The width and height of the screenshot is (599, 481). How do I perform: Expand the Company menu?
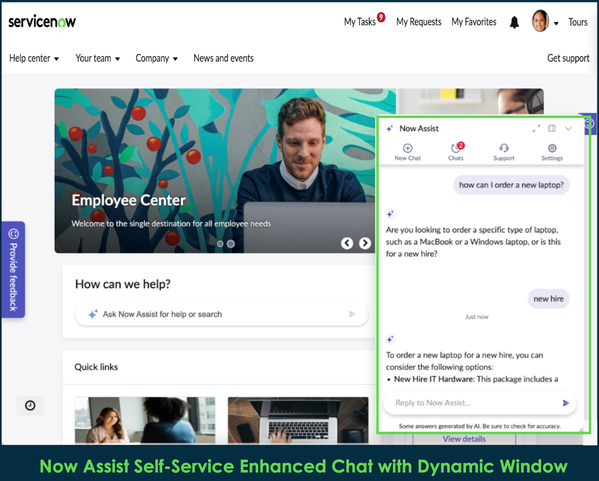[157, 58]
